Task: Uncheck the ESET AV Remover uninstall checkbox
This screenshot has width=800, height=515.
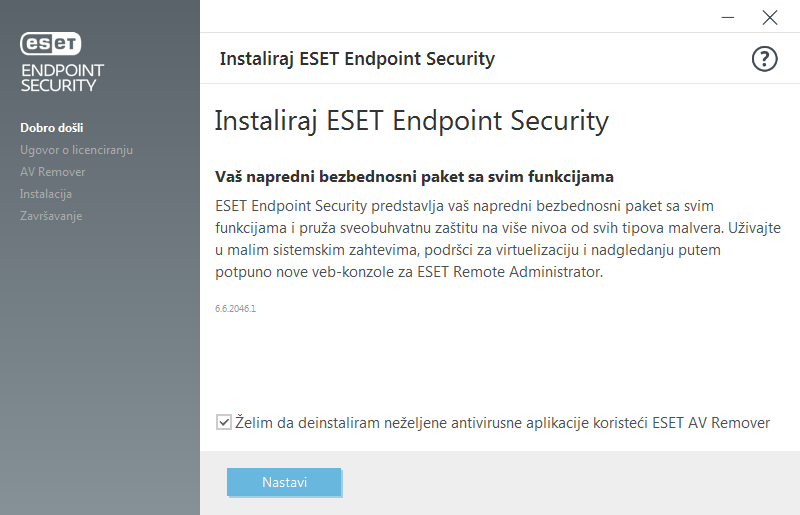Action: point(224,422)
